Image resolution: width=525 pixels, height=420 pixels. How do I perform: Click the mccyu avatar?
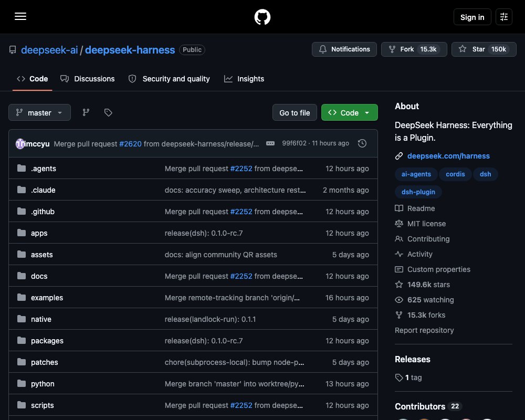20,144
